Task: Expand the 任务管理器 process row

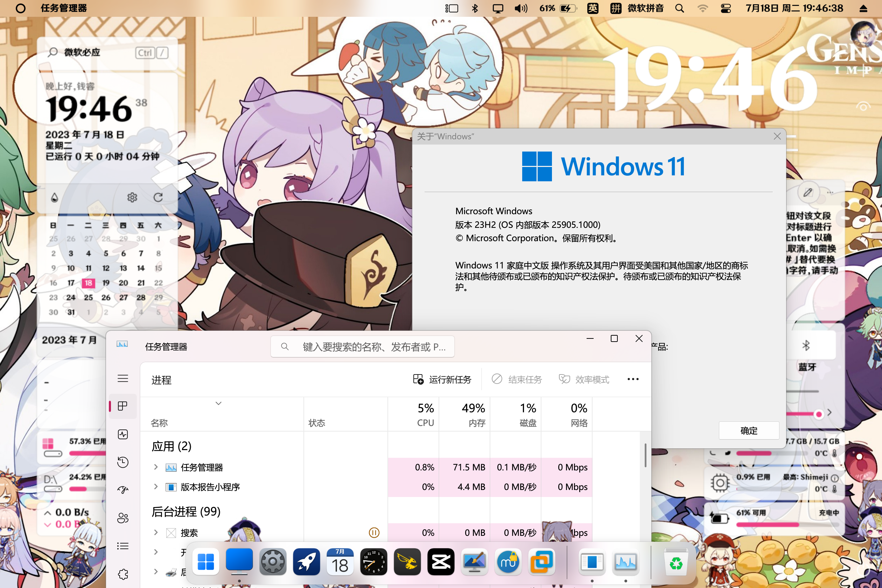Action: pos(156,467)
